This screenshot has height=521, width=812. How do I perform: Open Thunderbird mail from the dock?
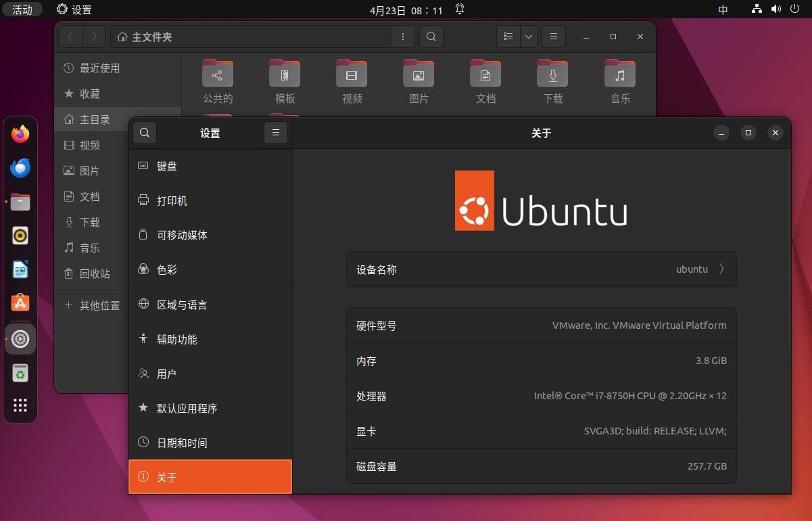point(20,168)
